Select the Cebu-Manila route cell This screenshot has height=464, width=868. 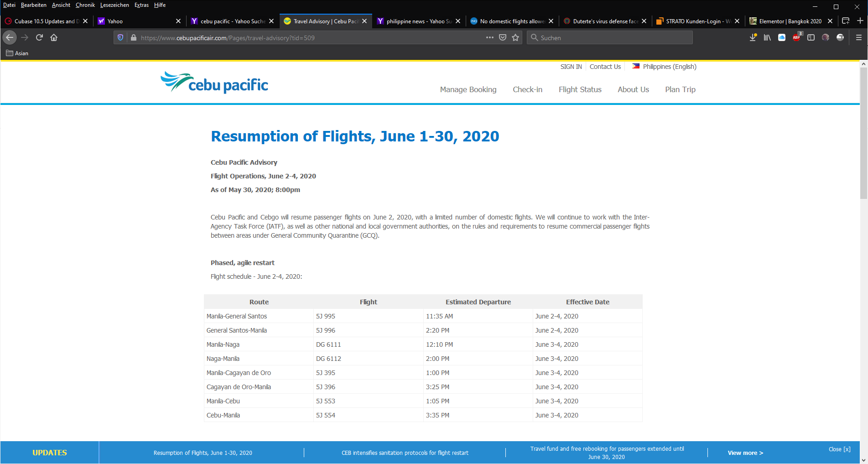[259, 415]
